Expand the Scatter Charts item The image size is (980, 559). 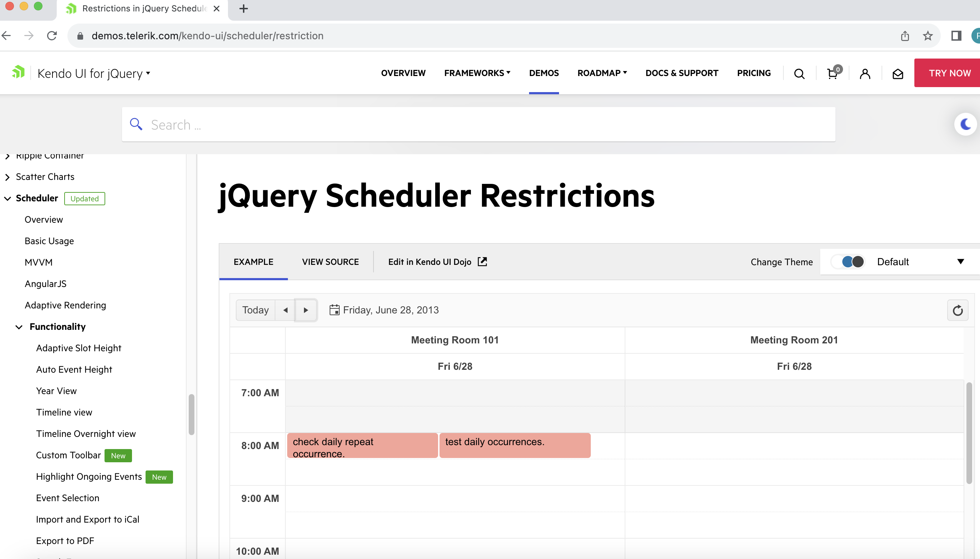coord(8,177)
